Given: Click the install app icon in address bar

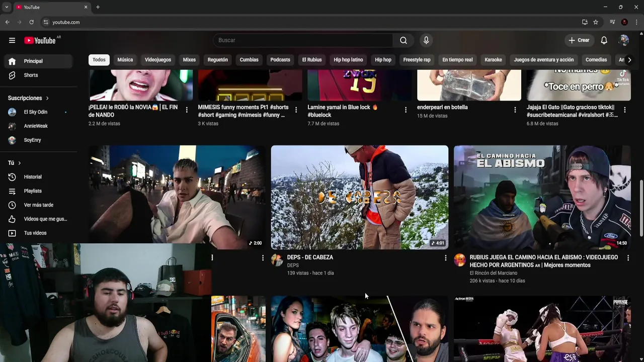Looking at the screenshot, I should click(585, 22).
